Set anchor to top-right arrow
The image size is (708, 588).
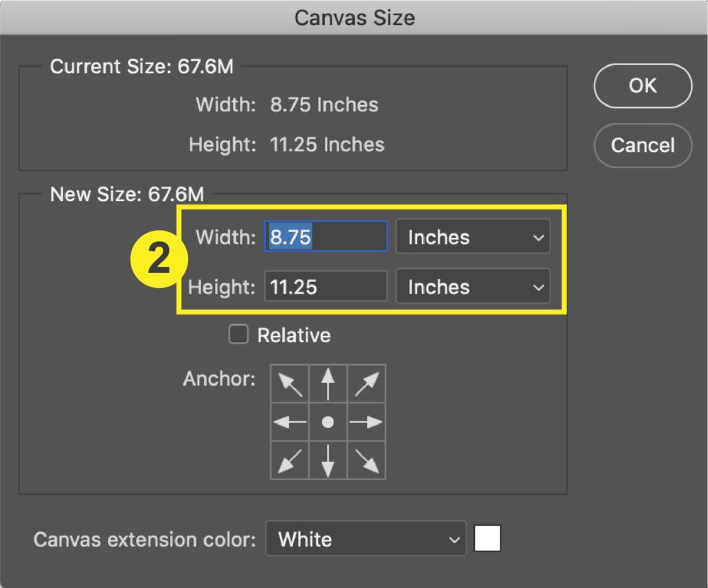[366, 384]
